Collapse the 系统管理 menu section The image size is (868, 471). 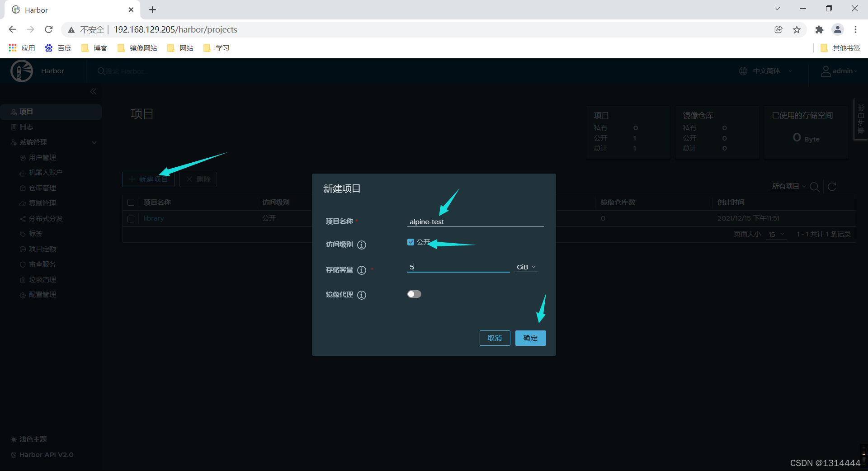click(94, 142)
